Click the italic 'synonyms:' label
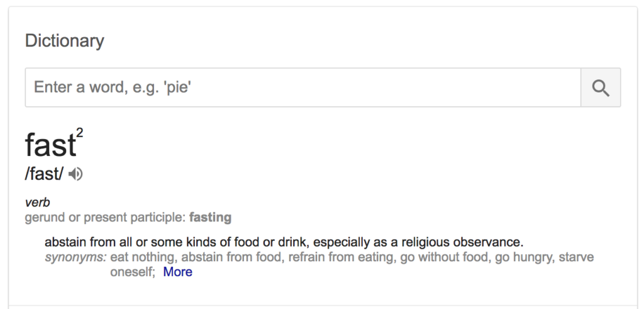The width and height of the screenshot is (644, 309). click(x=75, y=257)
